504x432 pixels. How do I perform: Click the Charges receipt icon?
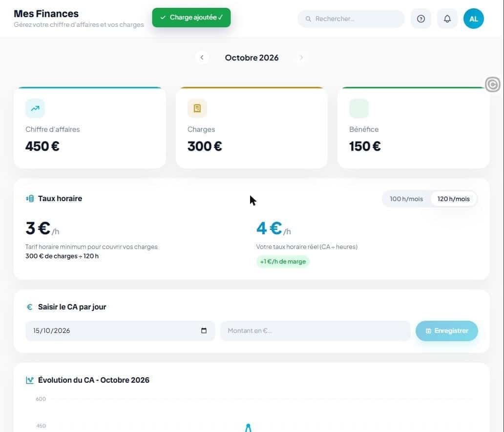tap(197, 108)
